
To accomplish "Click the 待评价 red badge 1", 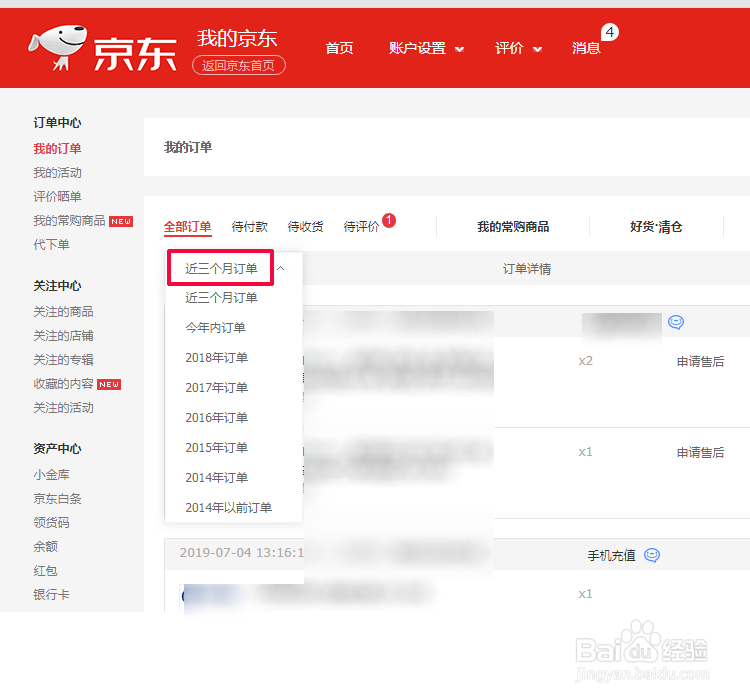I will (389, 220).
